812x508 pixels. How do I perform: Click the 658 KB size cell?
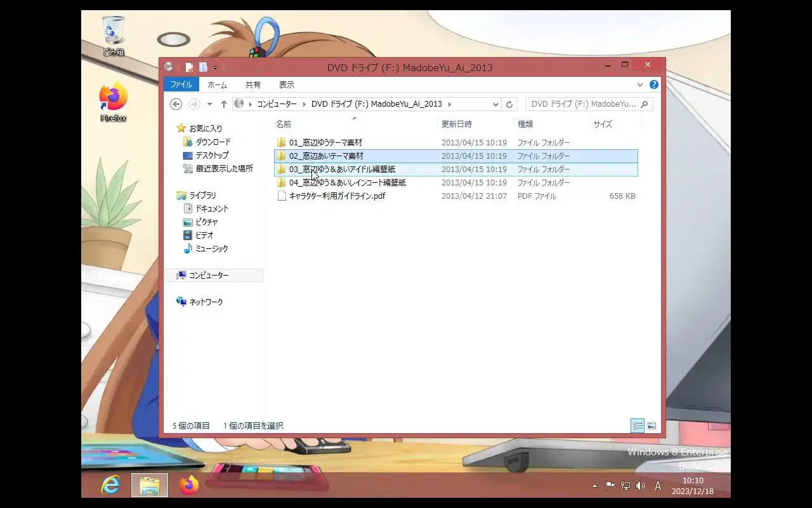click(622, 196)
